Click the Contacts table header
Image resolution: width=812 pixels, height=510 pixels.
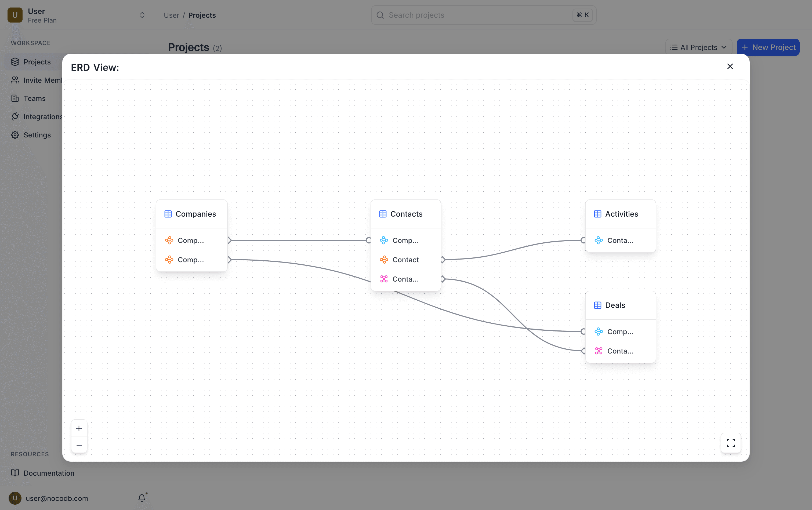pos(406,214)
